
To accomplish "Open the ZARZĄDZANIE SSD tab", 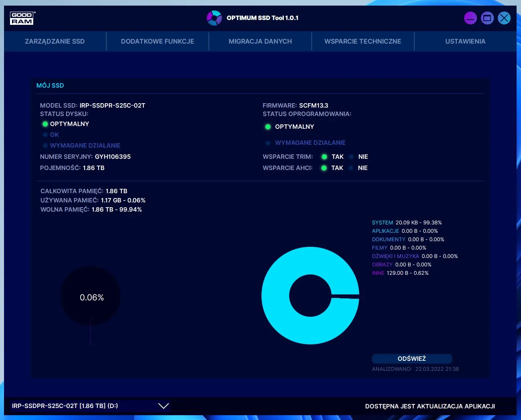I will [x=55, y=41].
